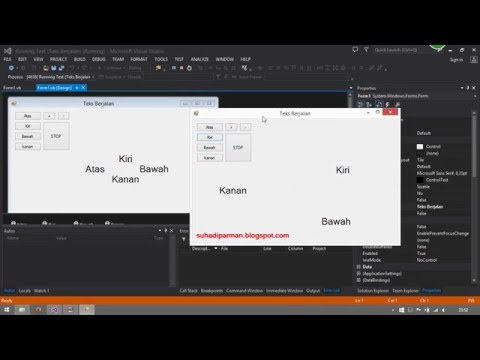
Task: Show Properties via the Properties panel page icon
Action: (379, 104)
